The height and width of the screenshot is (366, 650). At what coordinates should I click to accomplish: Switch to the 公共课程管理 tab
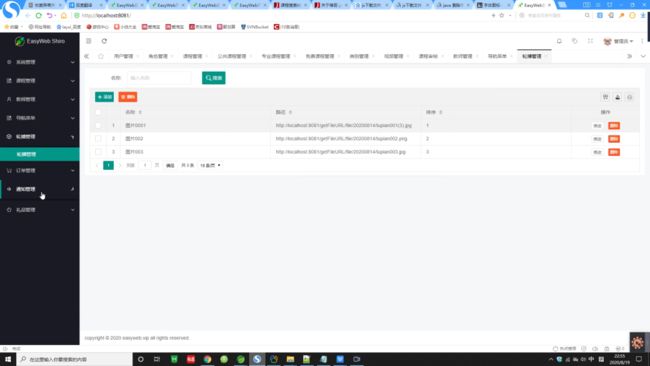232,56
